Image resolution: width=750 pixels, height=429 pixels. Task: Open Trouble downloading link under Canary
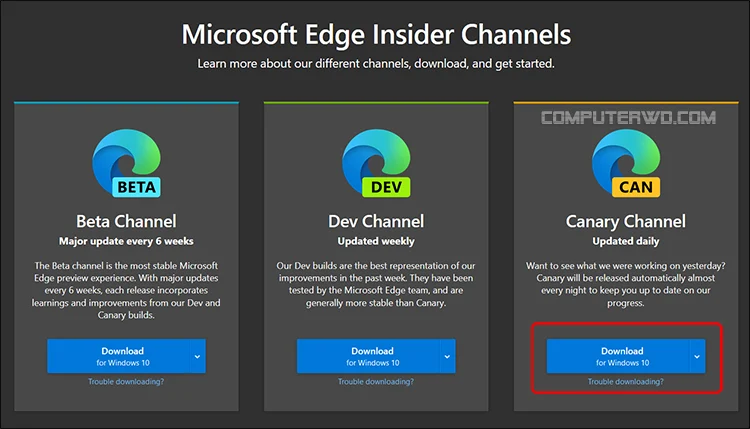[626, 382]
